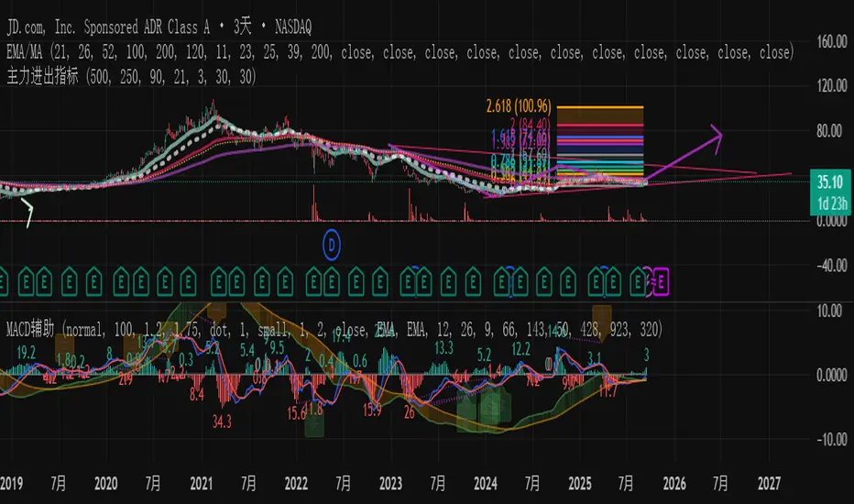854x504 pixels.
Task: Click the 19.2 MACD value label
Action: pos(26,352)
